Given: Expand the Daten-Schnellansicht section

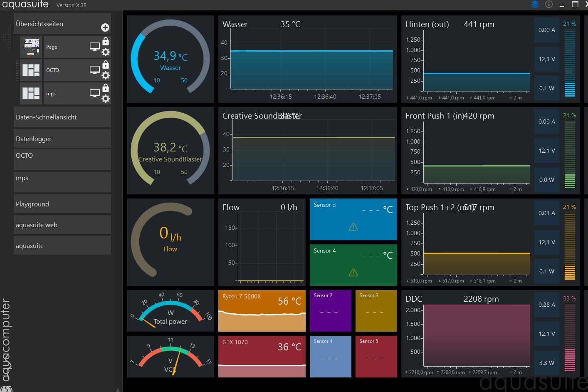Looking at the screenshot, I should click(62, 117).
